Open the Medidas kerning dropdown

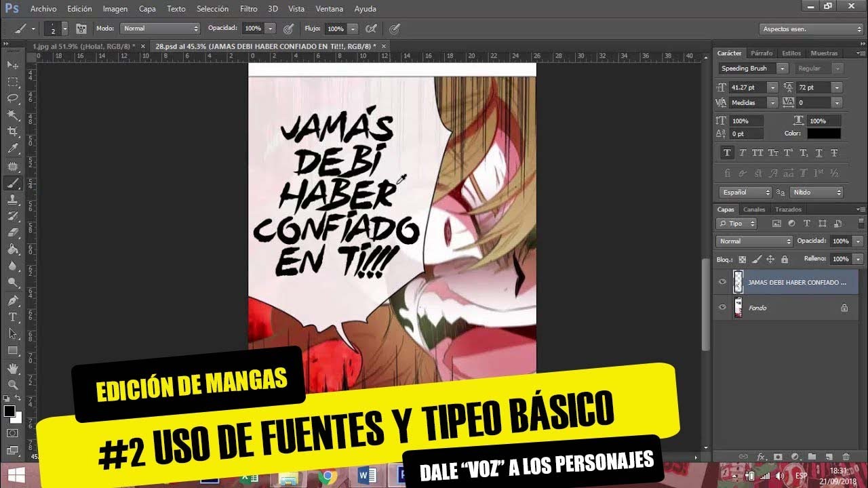point(772,102)
